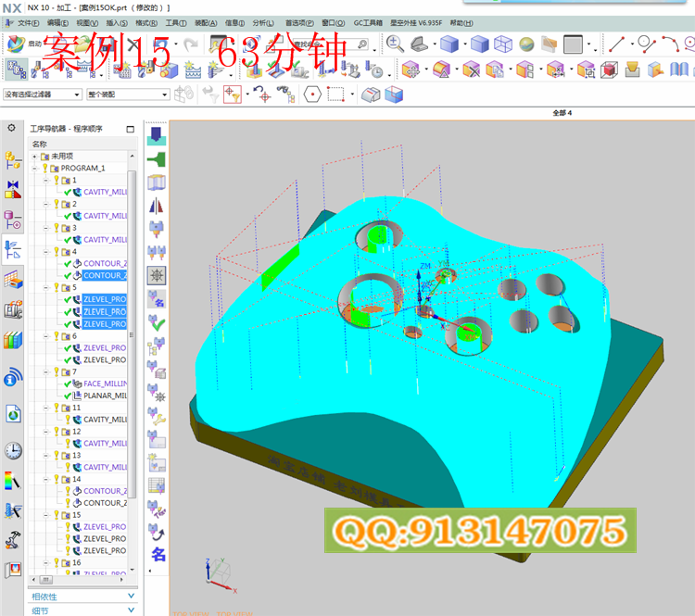Screen dimensions: 695x616
Task: Select the highlighted CONTOUR_Z operation in group 4
Action: coord(105,276)
